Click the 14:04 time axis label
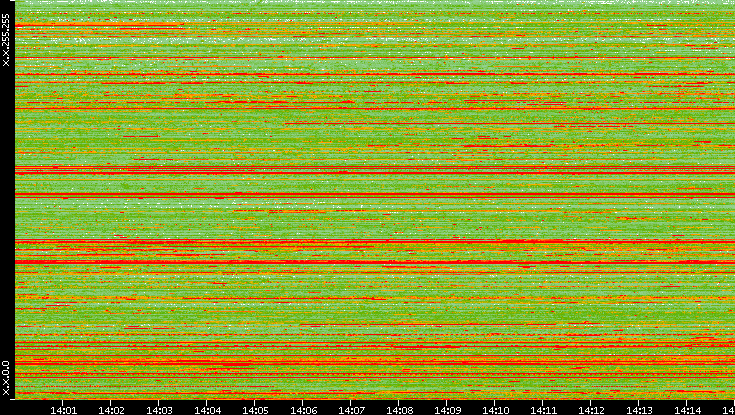The height and width of the screenshot is (415, 735). pyautogui.click(x=207, y=411)
